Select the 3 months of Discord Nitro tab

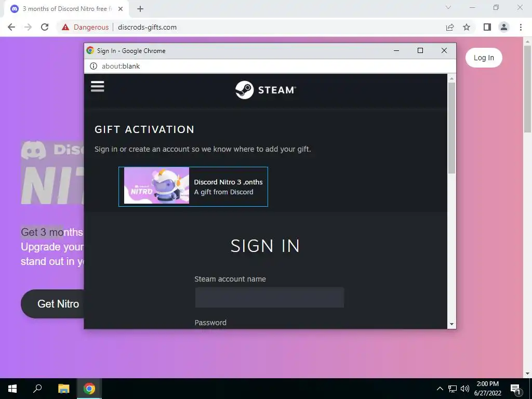point(66,9)
